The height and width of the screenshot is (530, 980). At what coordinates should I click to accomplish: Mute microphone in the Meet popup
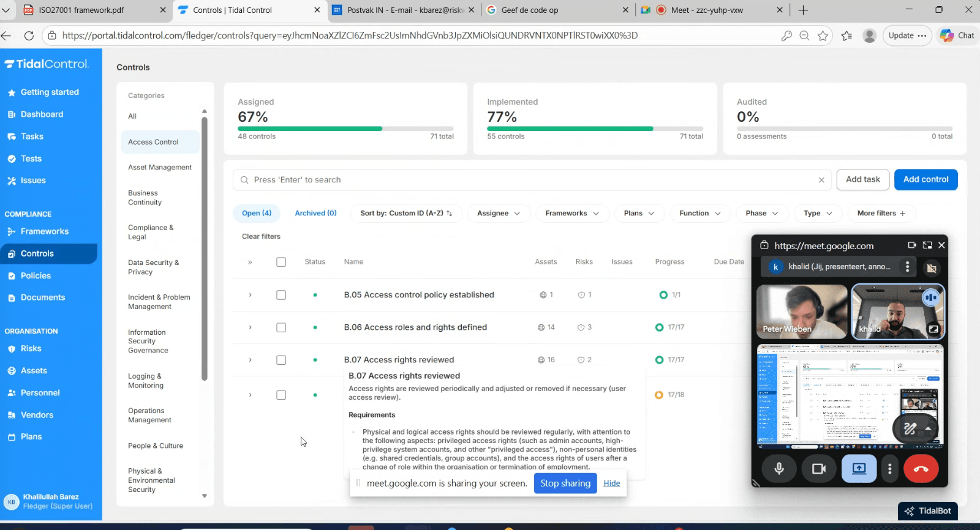point(778,469)
